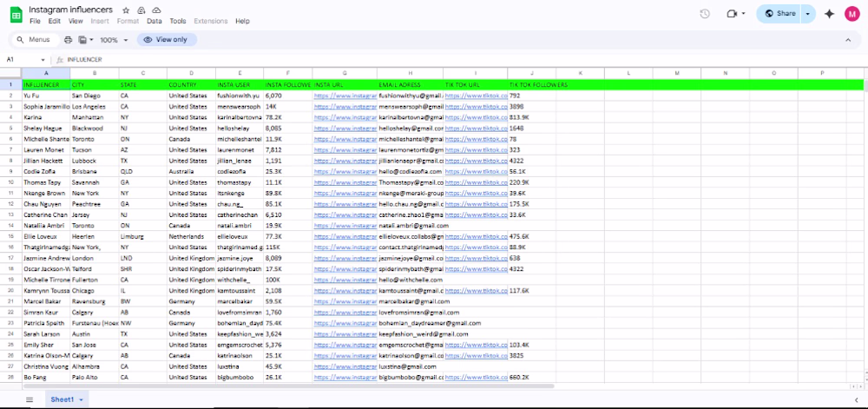Viewport: 868px width, 409px height.
Task: Expand the filter views dropdown arrow
Action: coord(91,40)
